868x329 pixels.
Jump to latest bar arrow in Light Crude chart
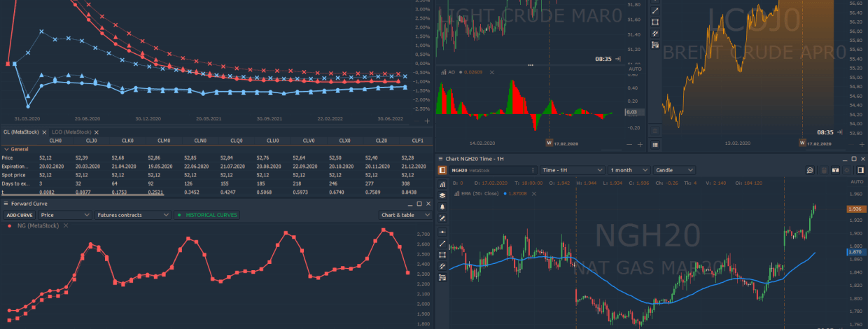point(617,59)
